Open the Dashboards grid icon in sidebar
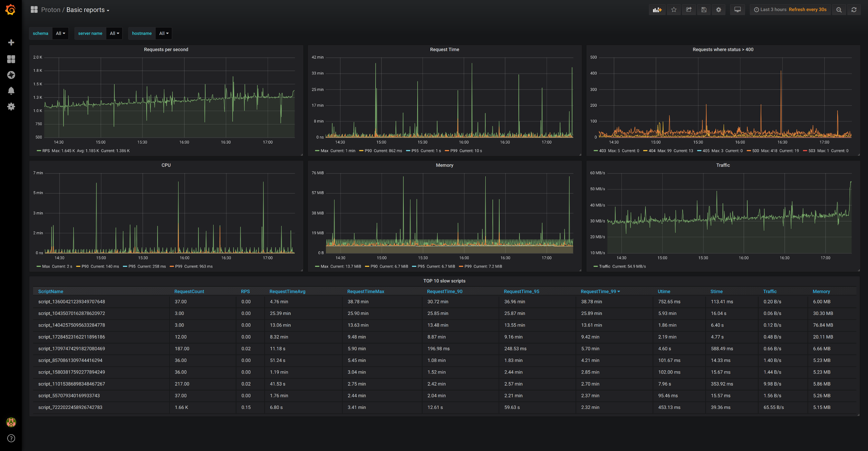 click(x=11, y=59)
